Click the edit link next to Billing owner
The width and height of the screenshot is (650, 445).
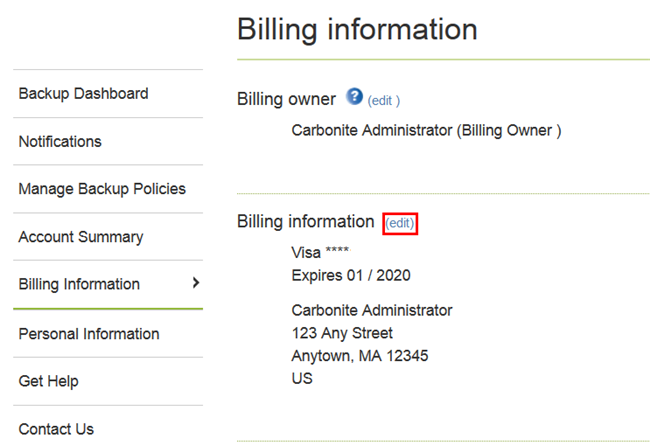(384, 101)
